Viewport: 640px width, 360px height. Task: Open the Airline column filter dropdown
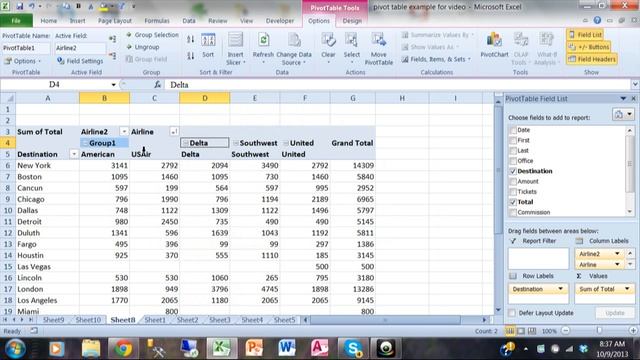pyautogui.click(x=174, y=131)
